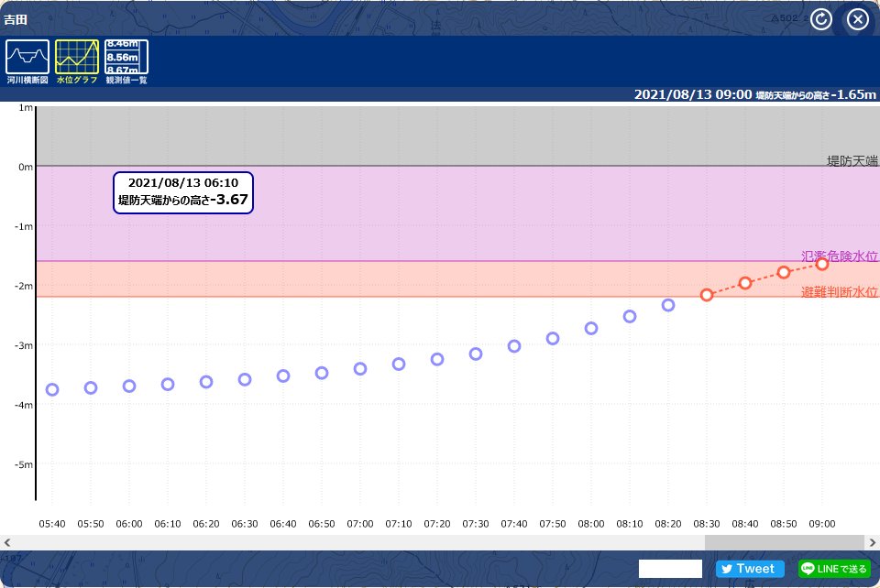Open the 観測値一覧 observation list view

pos(126,61)
